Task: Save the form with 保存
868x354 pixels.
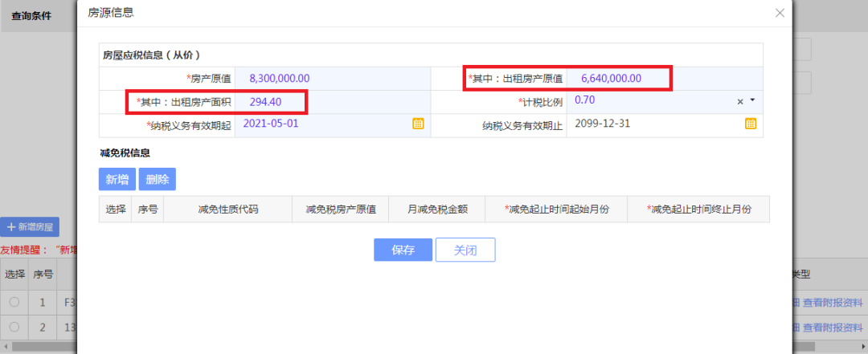Action: tap(403, 250)
